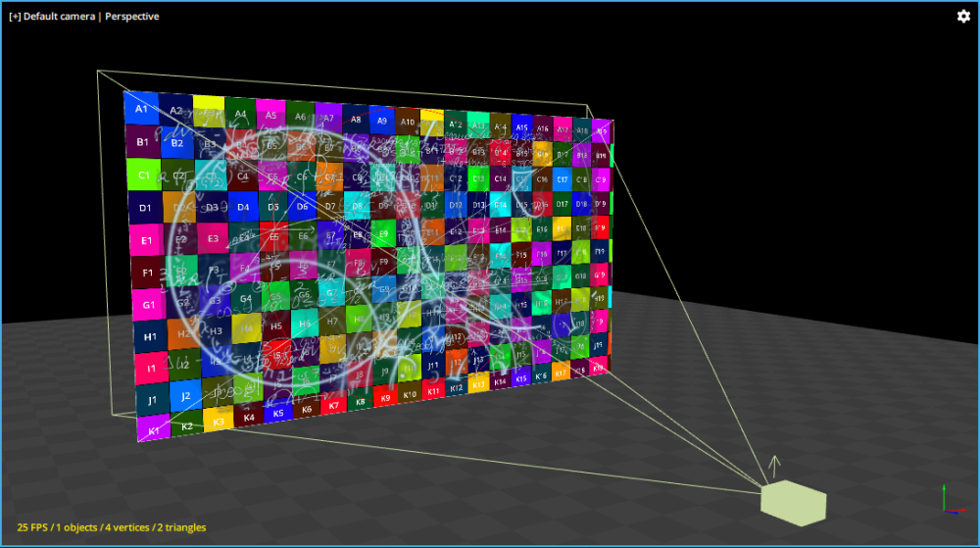Click the blue A1 grid cell

pyautogui.click(x=141, y=108)
